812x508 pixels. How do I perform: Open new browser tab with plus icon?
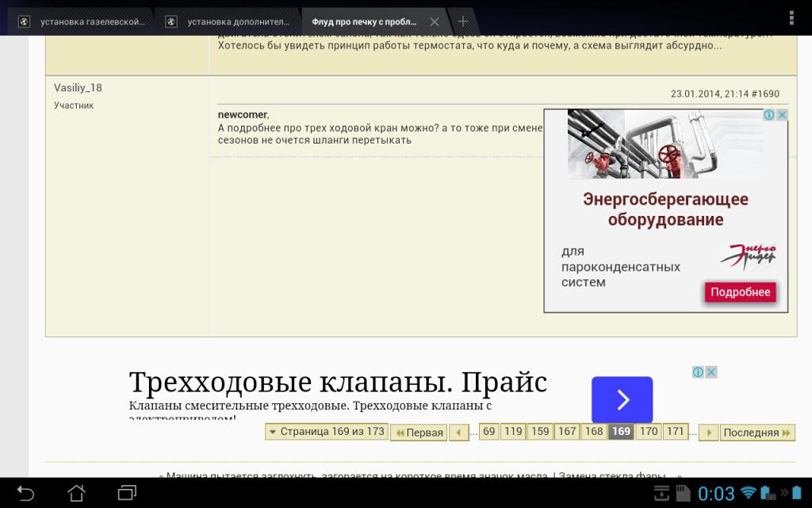coord(463,21)
